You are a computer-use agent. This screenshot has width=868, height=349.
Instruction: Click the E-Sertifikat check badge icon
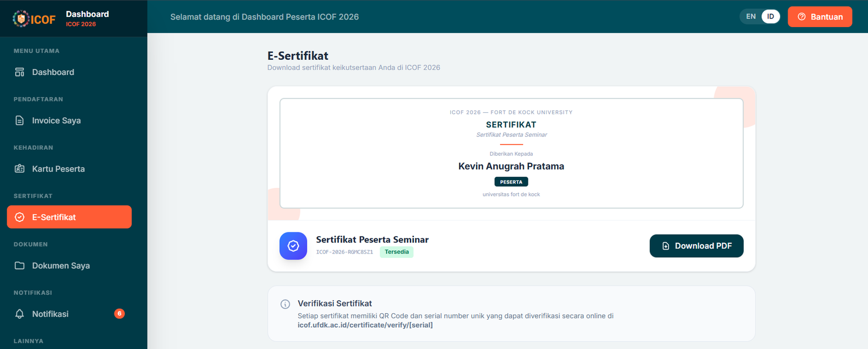(20, 217)
